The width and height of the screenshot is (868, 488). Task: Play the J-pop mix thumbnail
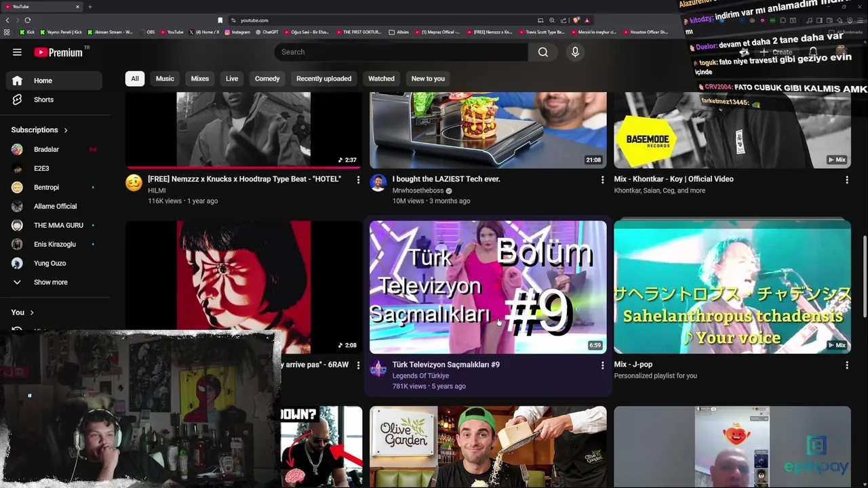tap(732, 287)
